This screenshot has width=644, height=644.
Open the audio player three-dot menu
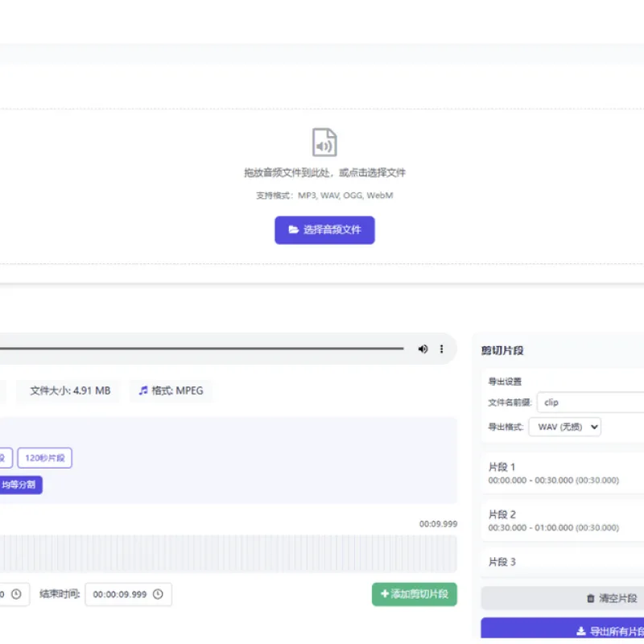pyautogui.click(x=441, y=349)
